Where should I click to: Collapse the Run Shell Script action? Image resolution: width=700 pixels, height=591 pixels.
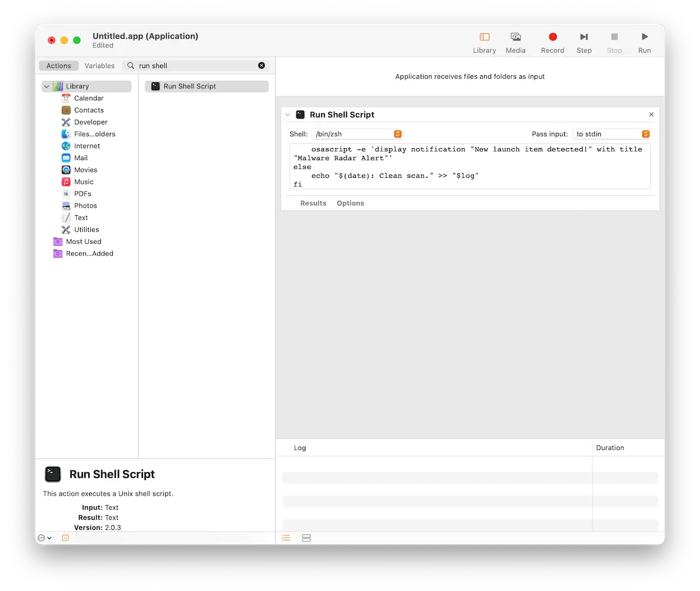pyautogui.click(x=288, y=114)
